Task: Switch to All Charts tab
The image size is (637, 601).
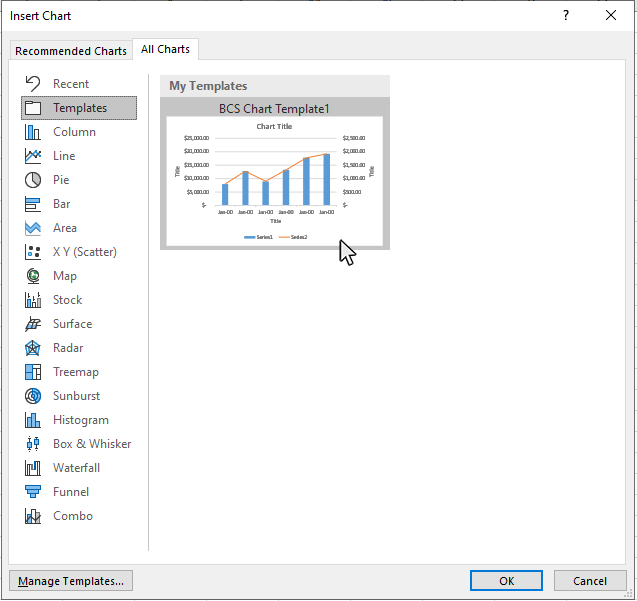Action: [x=165, y=49]
